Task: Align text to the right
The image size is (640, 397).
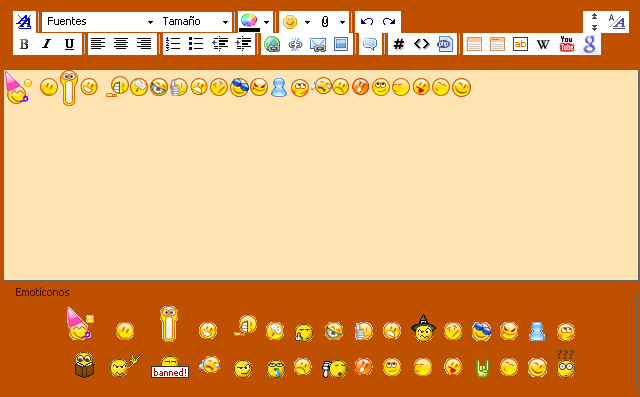Action: (x=144, y=44)
